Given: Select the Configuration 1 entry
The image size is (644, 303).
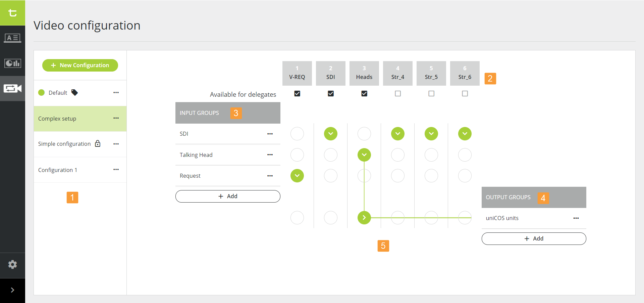Looking at the screenshot, I should click(58, 170).
